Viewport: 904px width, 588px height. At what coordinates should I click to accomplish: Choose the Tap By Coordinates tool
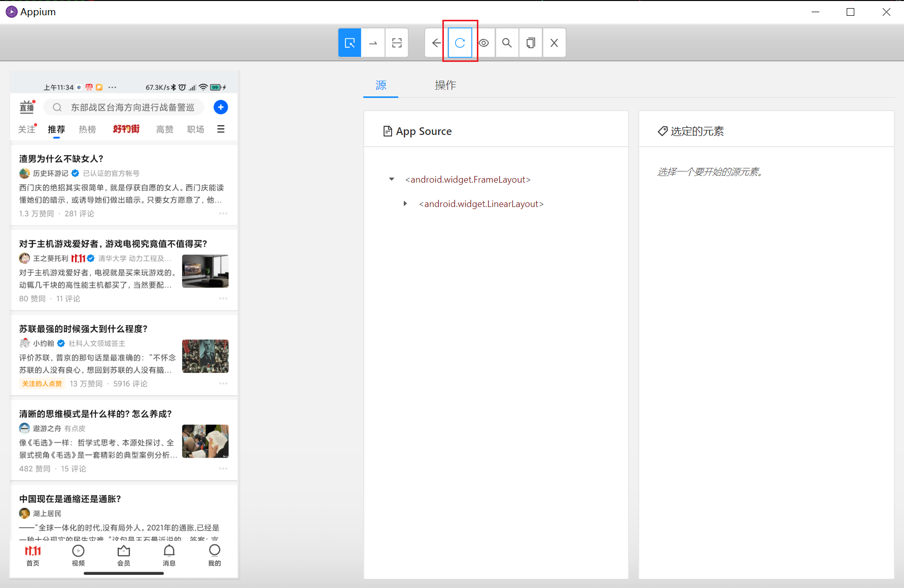click(397, 43)
